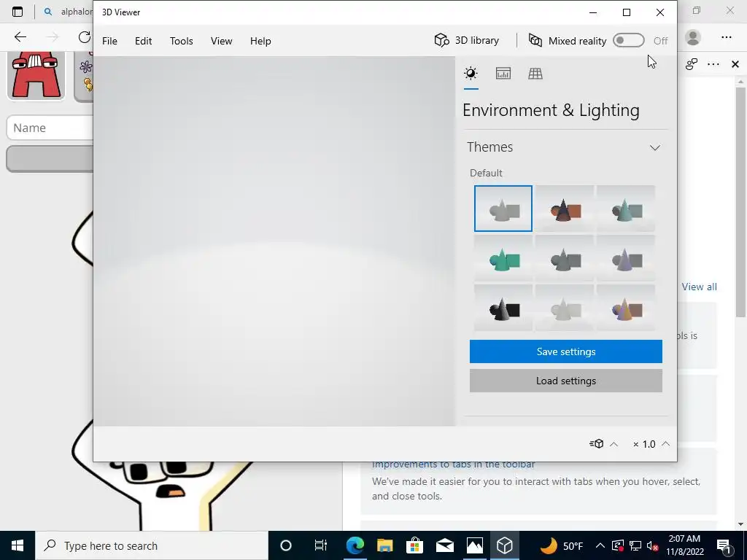Open Task View on the taskbar

point(321,545)
